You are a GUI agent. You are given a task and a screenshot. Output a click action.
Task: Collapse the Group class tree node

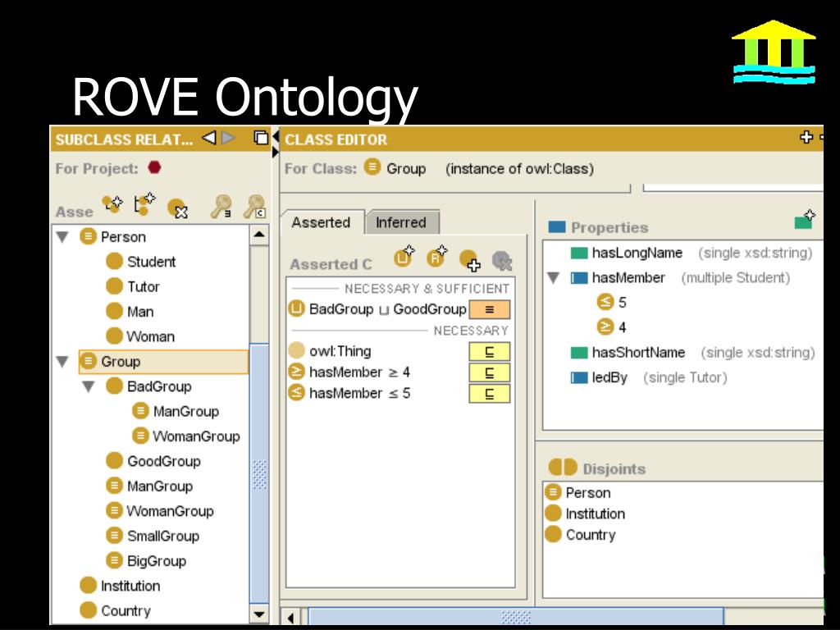(62, 362)
